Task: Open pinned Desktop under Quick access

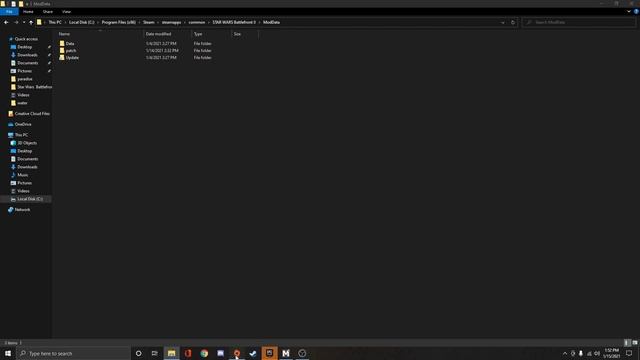Action: (x=24, y=47)
